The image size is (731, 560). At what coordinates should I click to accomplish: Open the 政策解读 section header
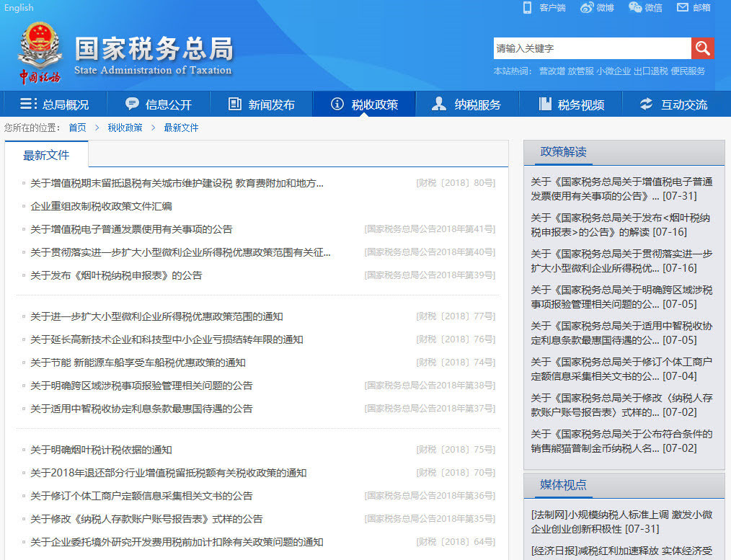tap(563, 152)
